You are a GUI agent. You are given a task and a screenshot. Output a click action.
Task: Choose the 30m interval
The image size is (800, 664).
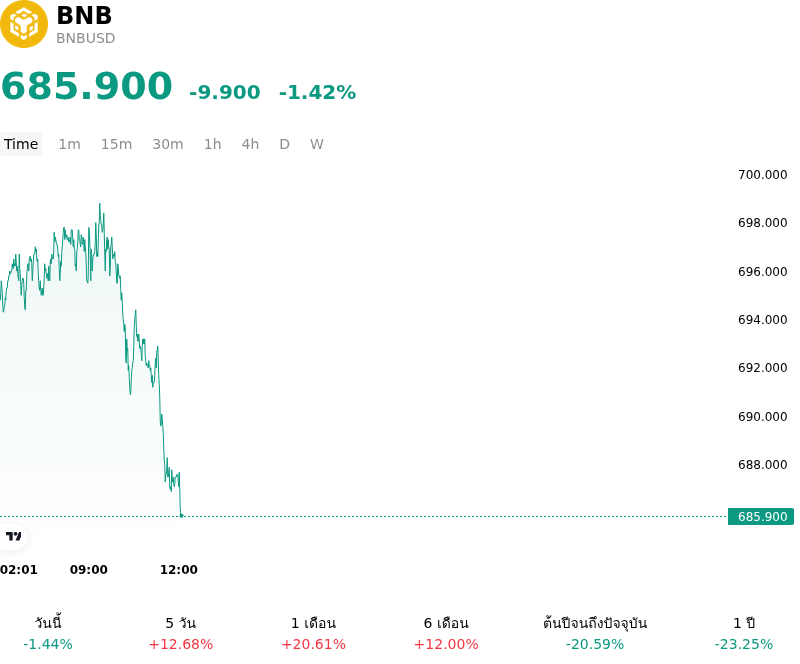[x=168, y=144]
